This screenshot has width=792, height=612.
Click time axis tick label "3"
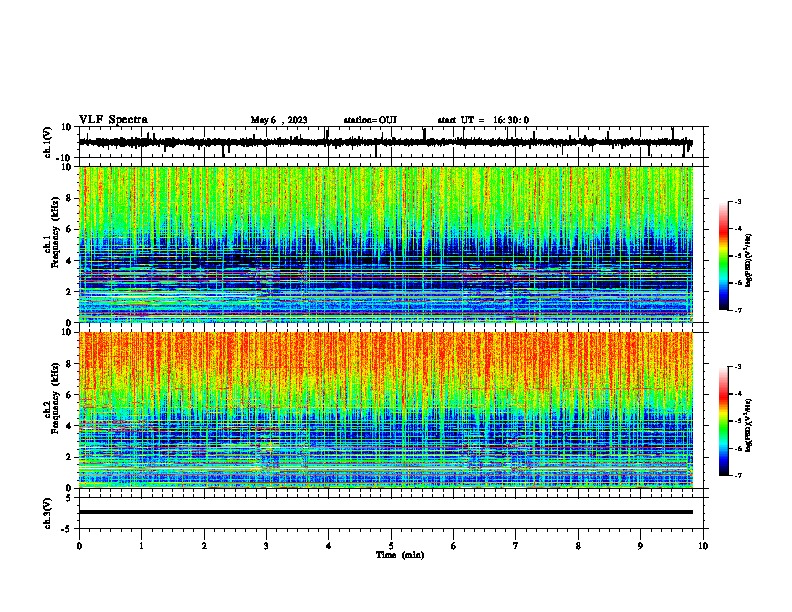click(x=266, y=546)
